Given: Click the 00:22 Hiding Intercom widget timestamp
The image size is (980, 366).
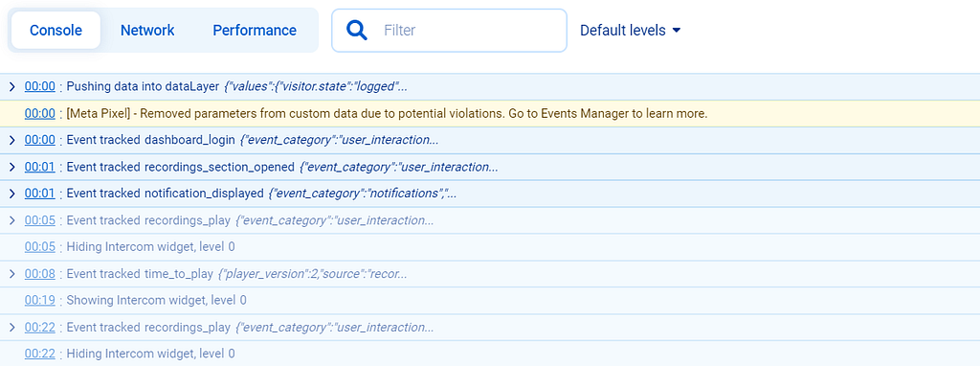Looking at the screenshot, I should 40,355.
